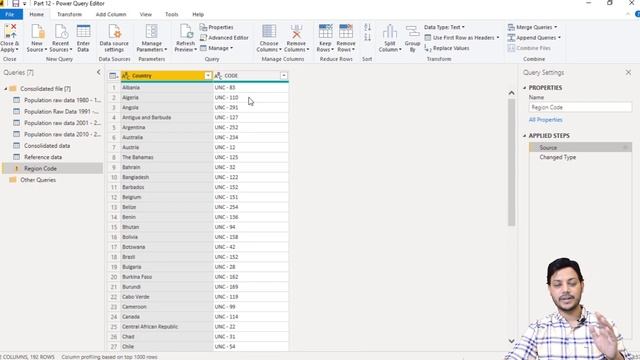Click the table corner menu icon

coord(113,76)
